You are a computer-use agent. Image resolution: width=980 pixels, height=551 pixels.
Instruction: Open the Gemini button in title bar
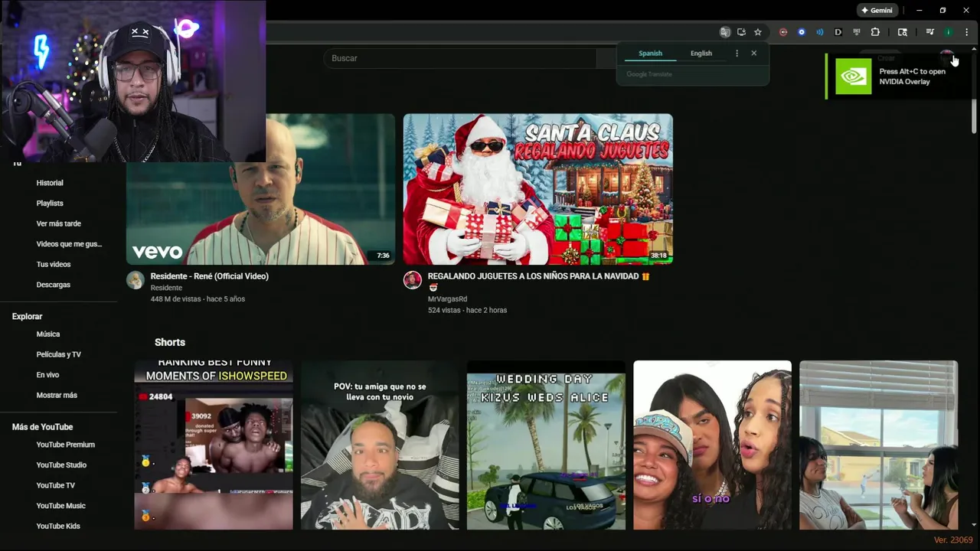pyautogui.click(x=877, y=11)
